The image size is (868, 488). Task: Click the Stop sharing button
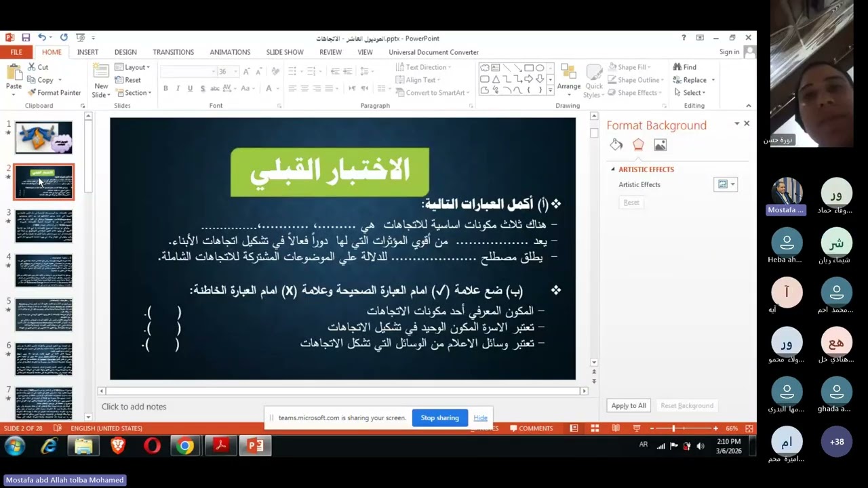point(439,418)
